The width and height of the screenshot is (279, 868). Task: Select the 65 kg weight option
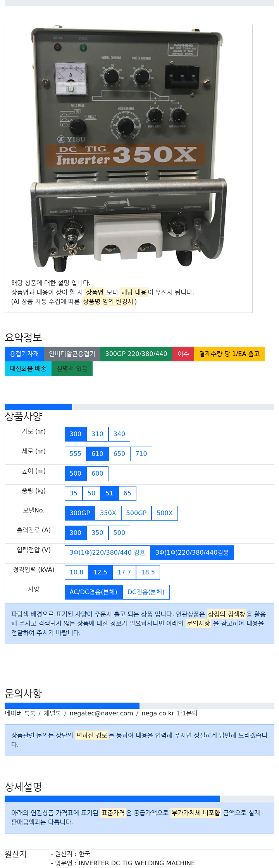tap(127, 493)
